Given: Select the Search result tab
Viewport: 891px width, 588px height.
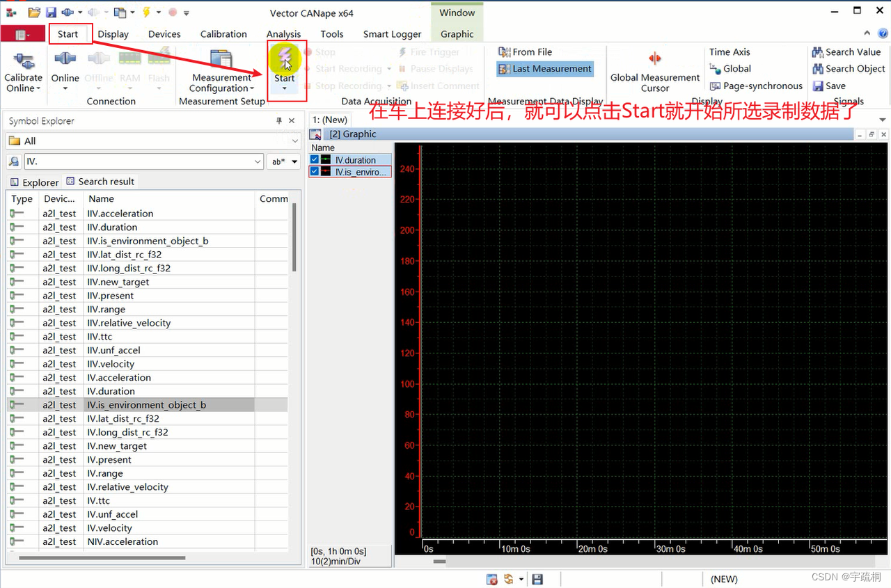Looking at the screenshot, I should click(x=100, y=182).
